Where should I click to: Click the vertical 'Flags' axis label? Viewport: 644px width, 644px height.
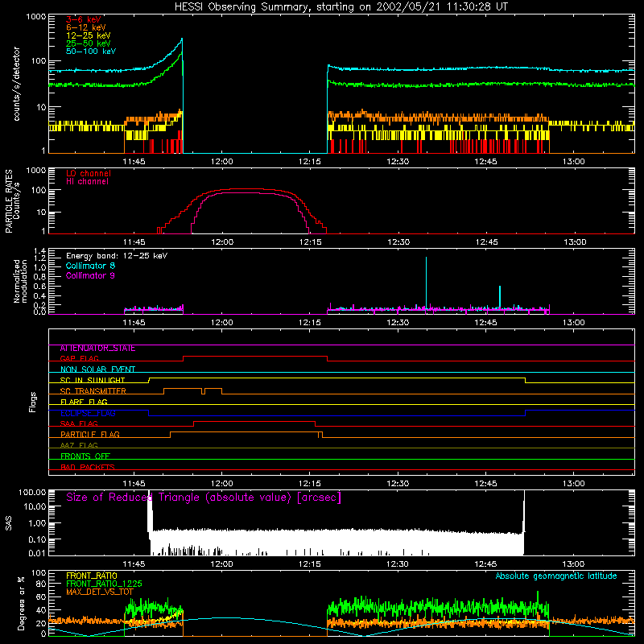coord(33,402)
